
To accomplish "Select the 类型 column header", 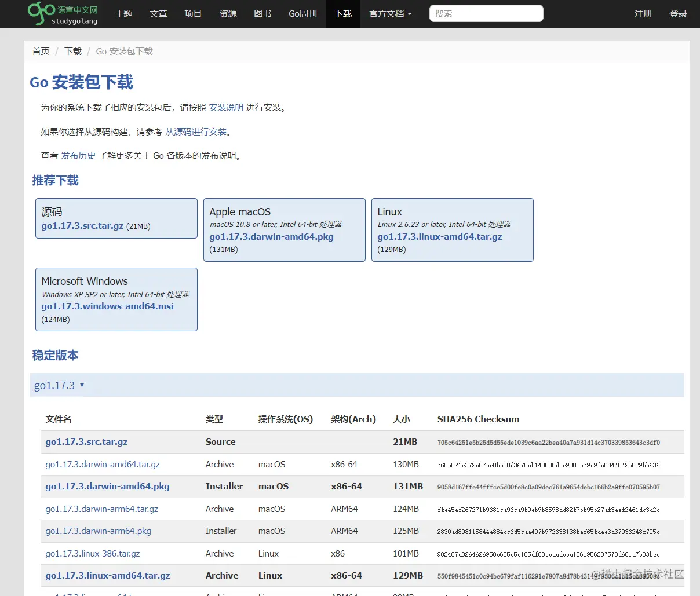I will coord(214,419).
